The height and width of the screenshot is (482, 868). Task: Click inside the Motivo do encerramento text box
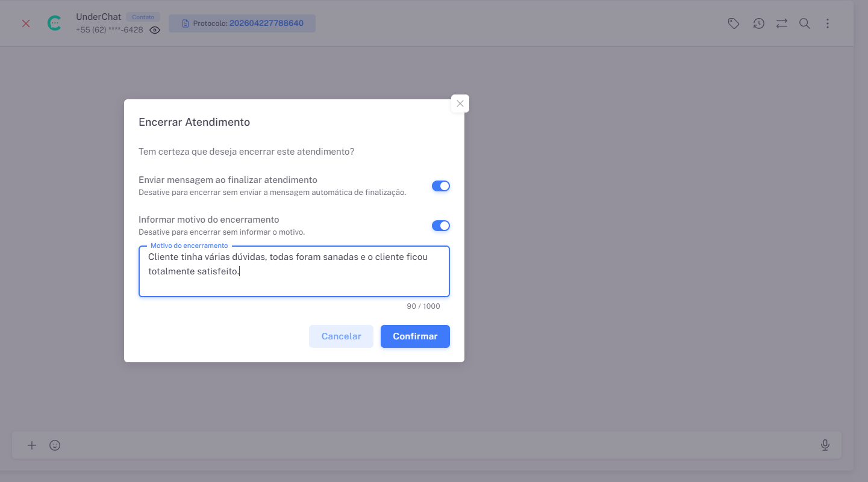[x=294, y=272]
